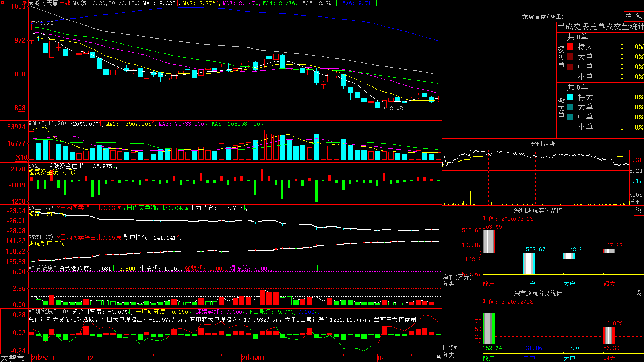Viewport: 644px width, 362px height.
Task: Open MA(5,10,20,30,60,120) indicator parameters
Action: pyautogui.click(x=107, y=3)
